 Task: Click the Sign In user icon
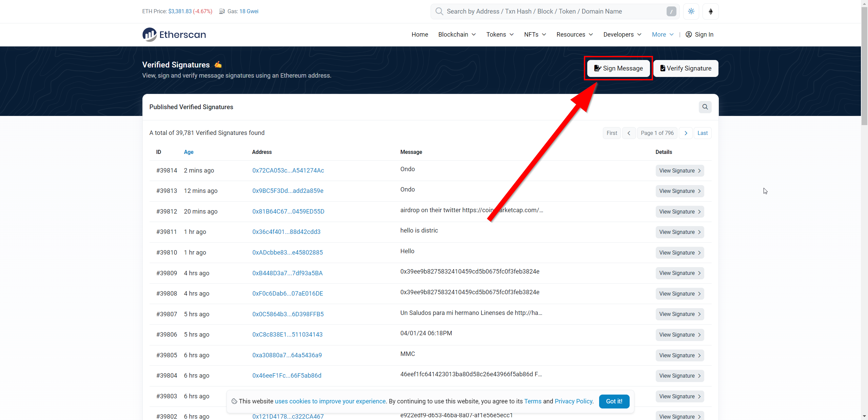coord(689,35)
